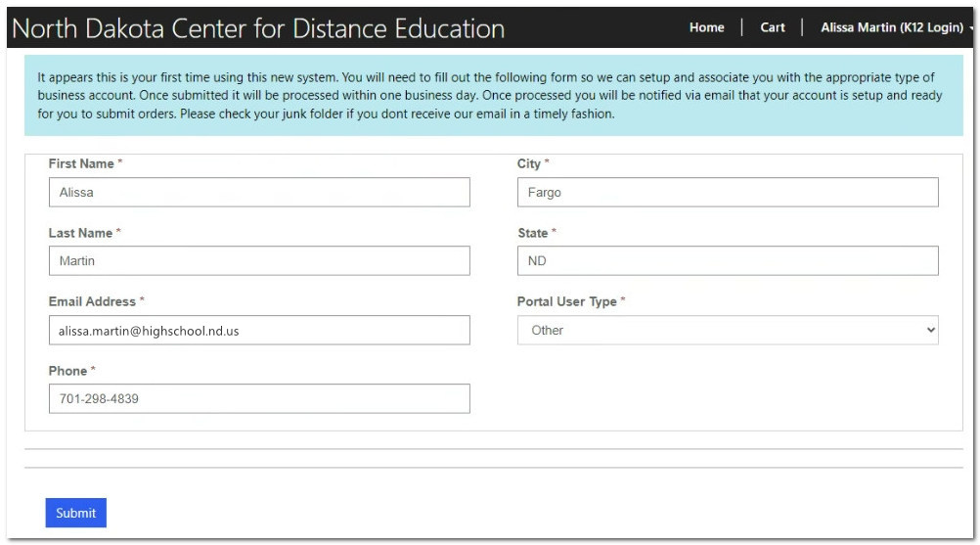Expand the Portal User Type dropdown

click(728, 330)
